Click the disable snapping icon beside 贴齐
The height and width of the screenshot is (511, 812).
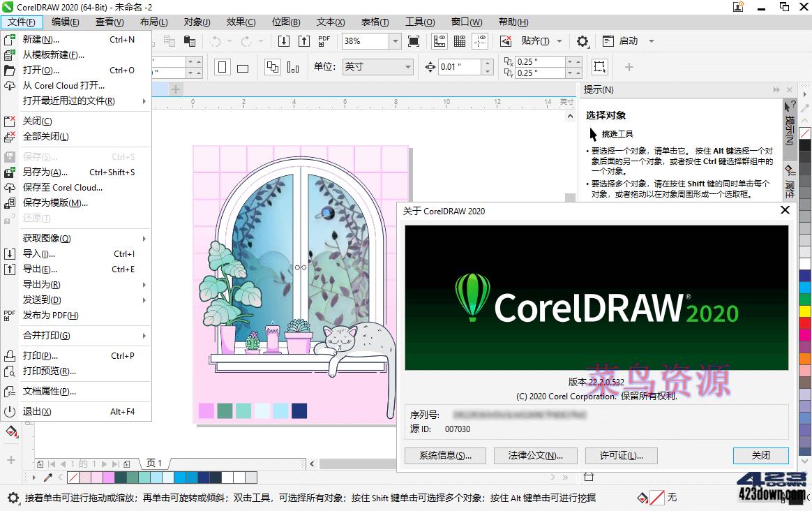(506, 40)
